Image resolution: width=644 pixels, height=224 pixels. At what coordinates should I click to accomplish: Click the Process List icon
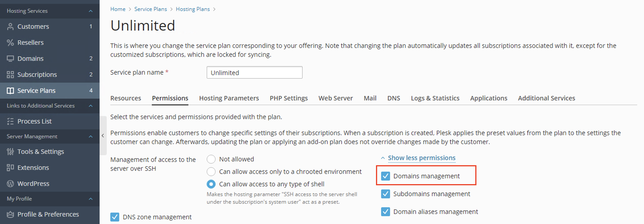(x=10, y=122)
